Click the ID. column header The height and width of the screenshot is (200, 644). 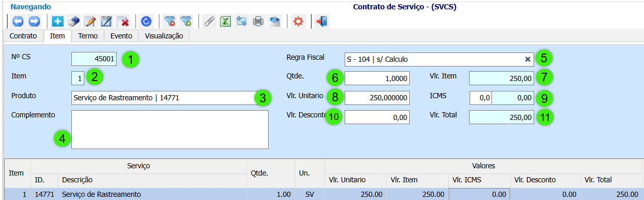44,180
